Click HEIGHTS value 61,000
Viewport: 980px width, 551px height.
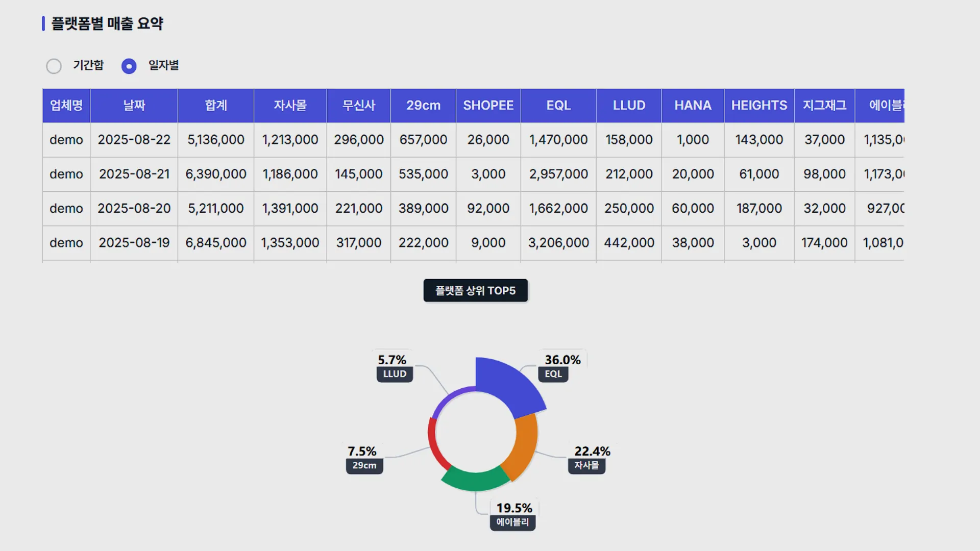(x=759, y=174)
